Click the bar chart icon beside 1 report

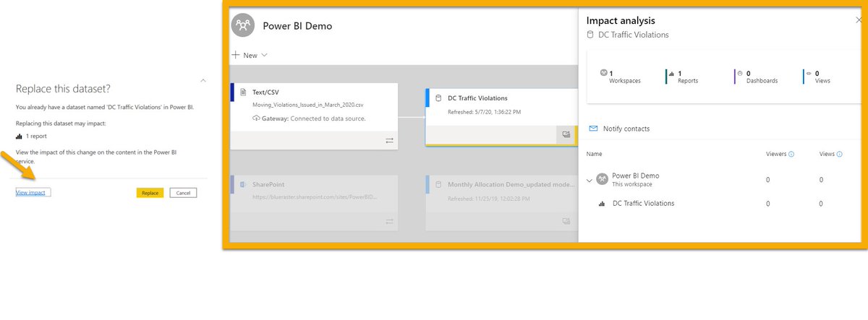pyautogui.click(x=19, y=136)
